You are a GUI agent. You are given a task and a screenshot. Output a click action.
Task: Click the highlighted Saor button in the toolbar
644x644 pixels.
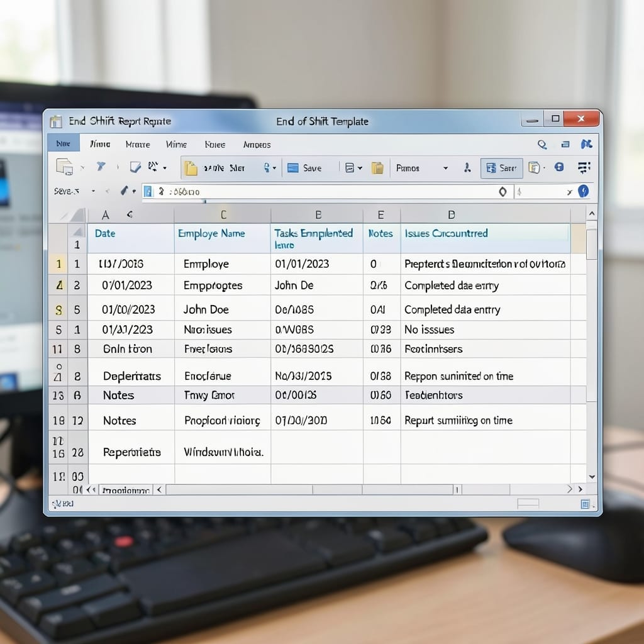[x=501, y=168]
